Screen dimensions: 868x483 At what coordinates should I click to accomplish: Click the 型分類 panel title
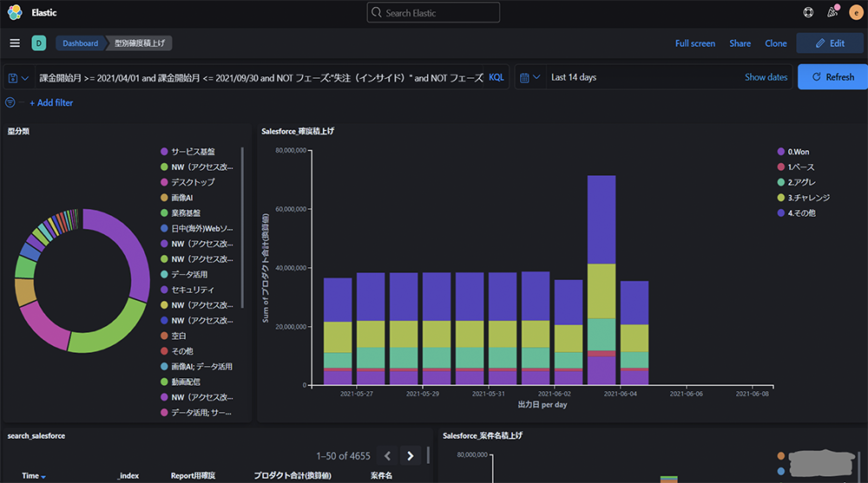click(x=18, y=131)
